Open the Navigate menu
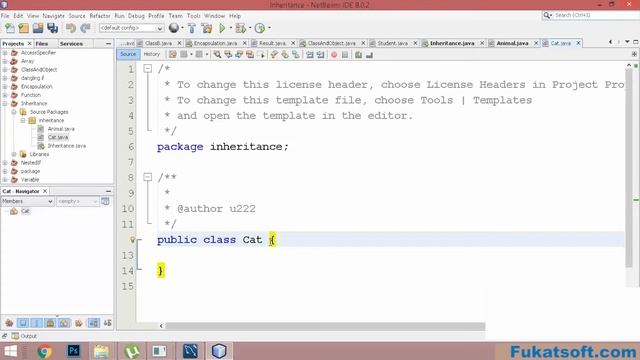The image size is (640, 360). coord(53,16)
